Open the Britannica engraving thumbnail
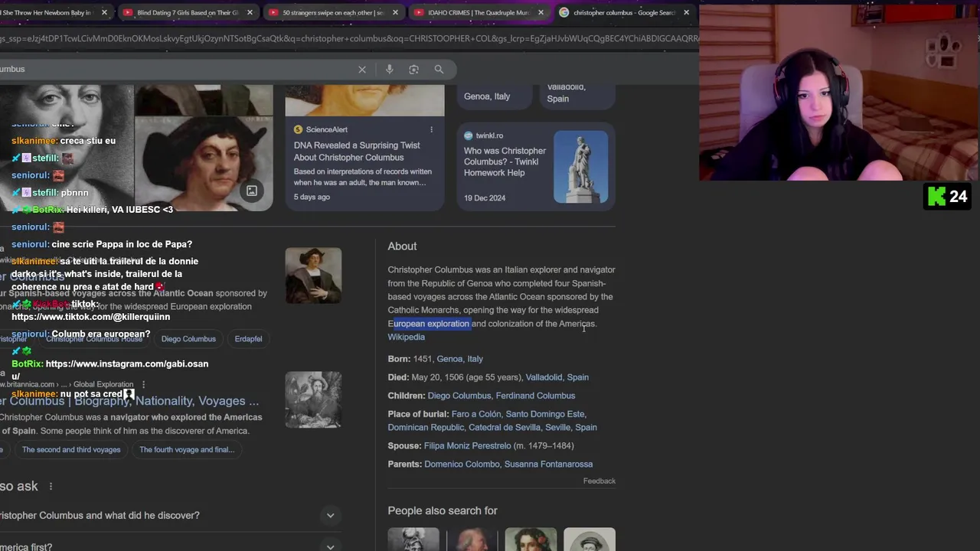The width and height of the screenshot is (980, 551). tap(313, 399)
